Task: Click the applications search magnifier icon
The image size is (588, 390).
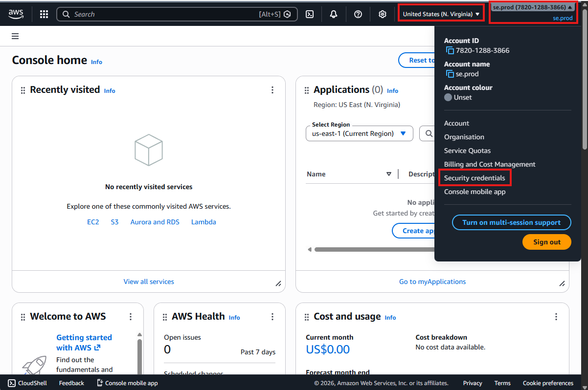Action: pos(429,133)
